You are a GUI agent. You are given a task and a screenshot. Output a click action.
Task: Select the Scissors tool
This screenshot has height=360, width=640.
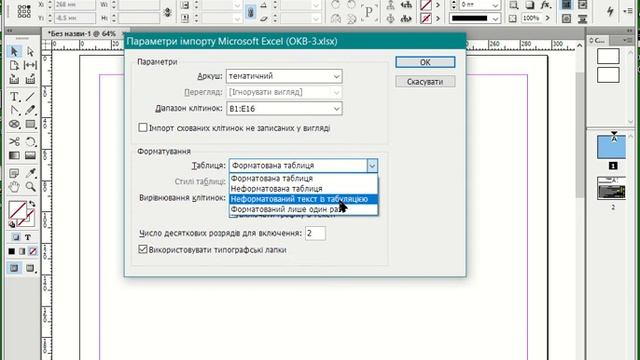coord(14,142)
